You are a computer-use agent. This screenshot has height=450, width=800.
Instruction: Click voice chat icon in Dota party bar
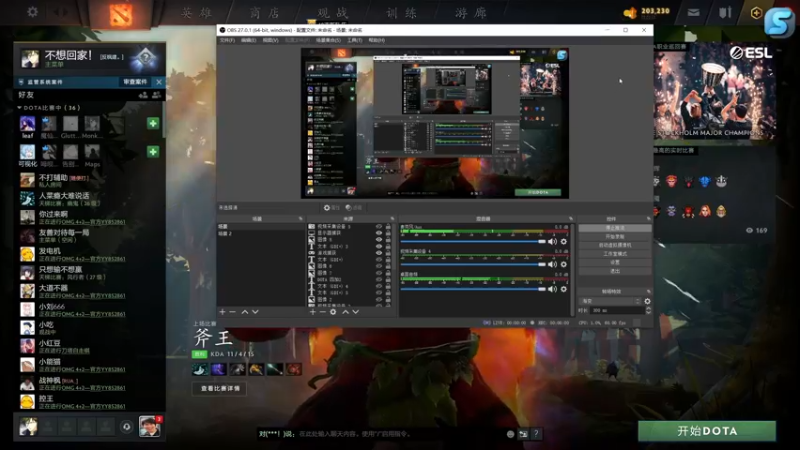coord(127,427)
